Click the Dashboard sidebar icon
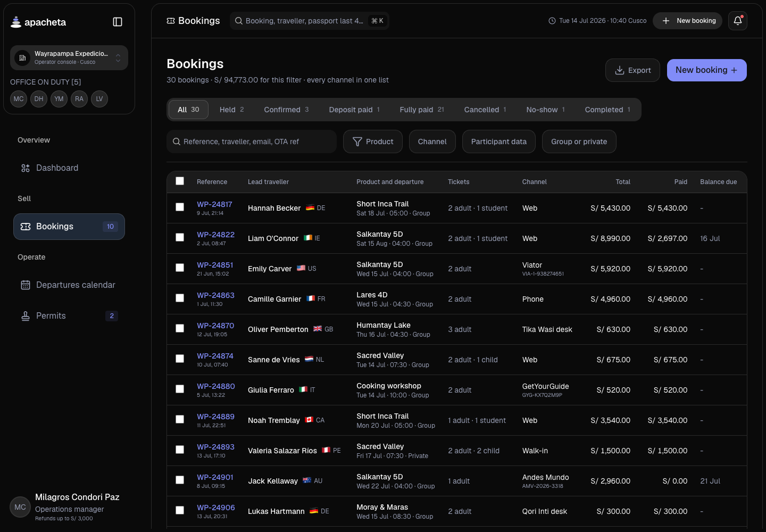 click(26, 168)
